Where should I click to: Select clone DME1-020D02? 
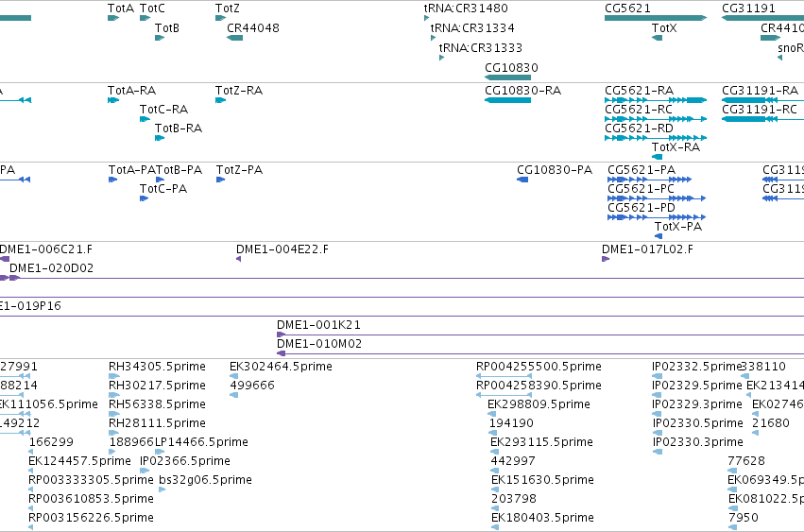point(51,268)
